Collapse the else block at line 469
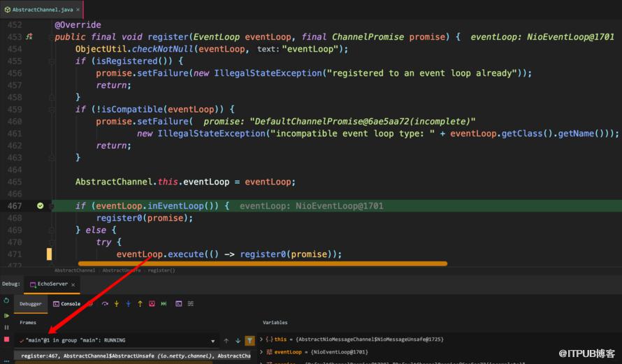 coord(51,230)
